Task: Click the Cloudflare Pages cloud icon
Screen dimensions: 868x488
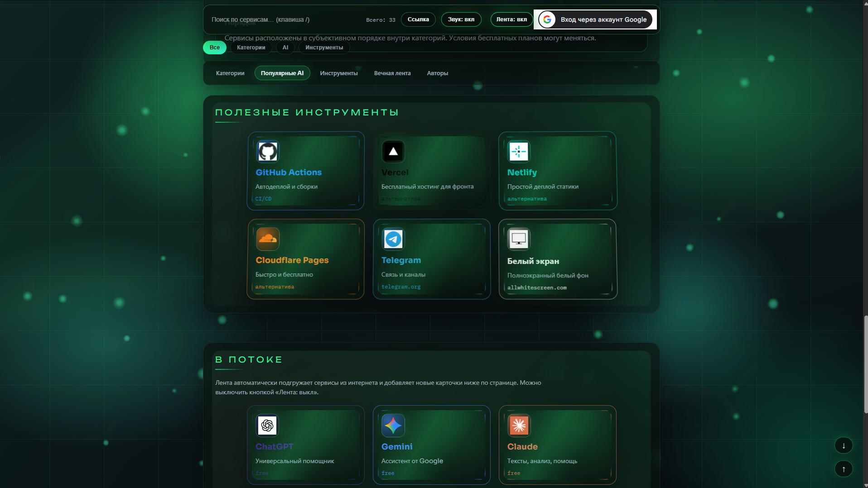Action: (268, 239)
